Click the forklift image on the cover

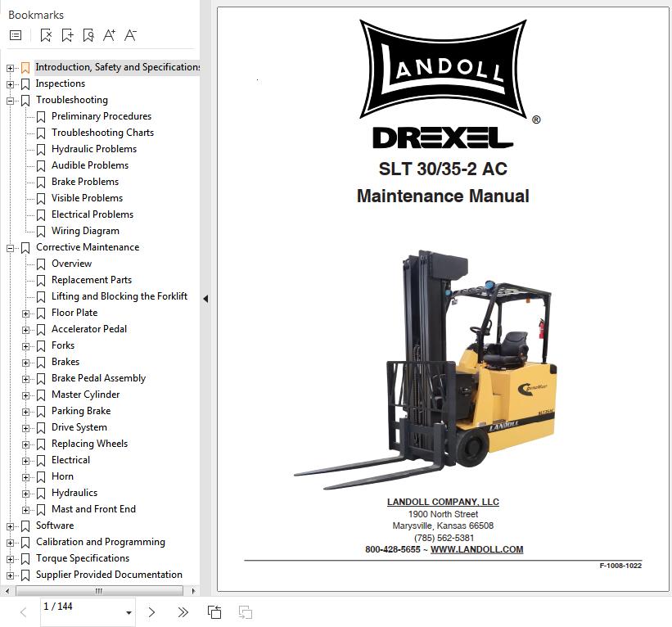click(425, 370)
